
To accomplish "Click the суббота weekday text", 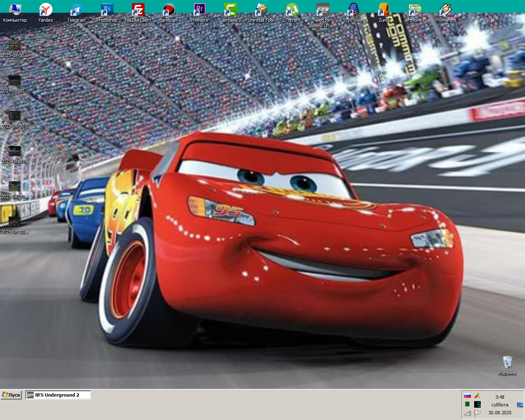I will 500,405.
